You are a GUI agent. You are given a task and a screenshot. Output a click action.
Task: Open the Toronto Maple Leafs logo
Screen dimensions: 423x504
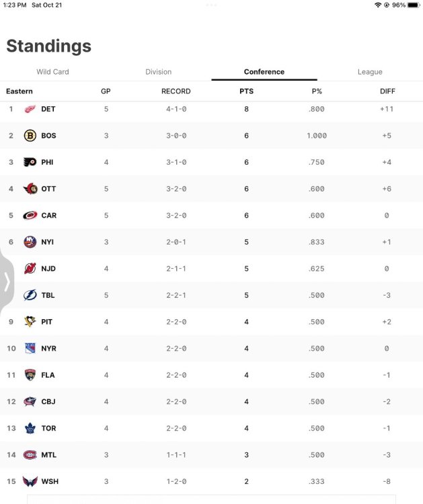coord(30,428)
